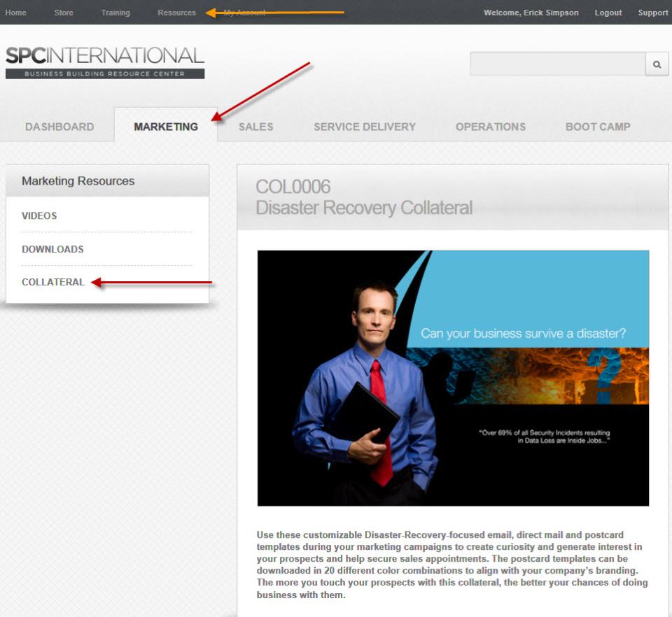Open the Support link

tap(652, 13)
